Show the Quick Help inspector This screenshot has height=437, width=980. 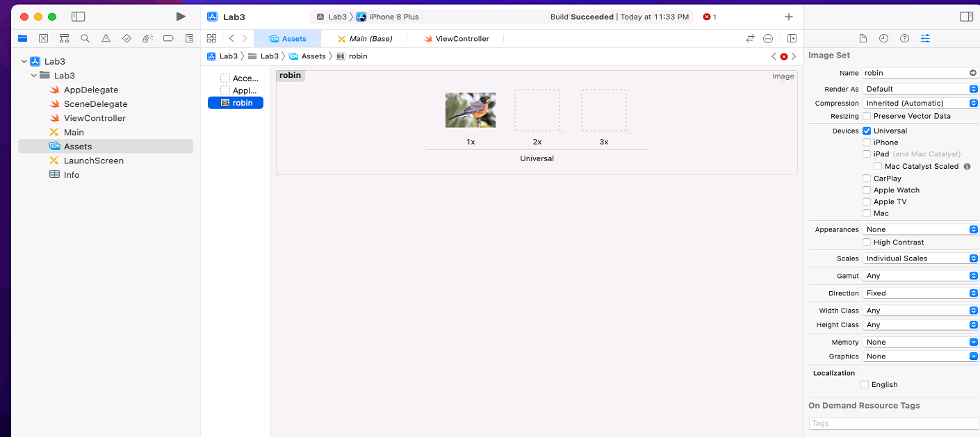904,38
